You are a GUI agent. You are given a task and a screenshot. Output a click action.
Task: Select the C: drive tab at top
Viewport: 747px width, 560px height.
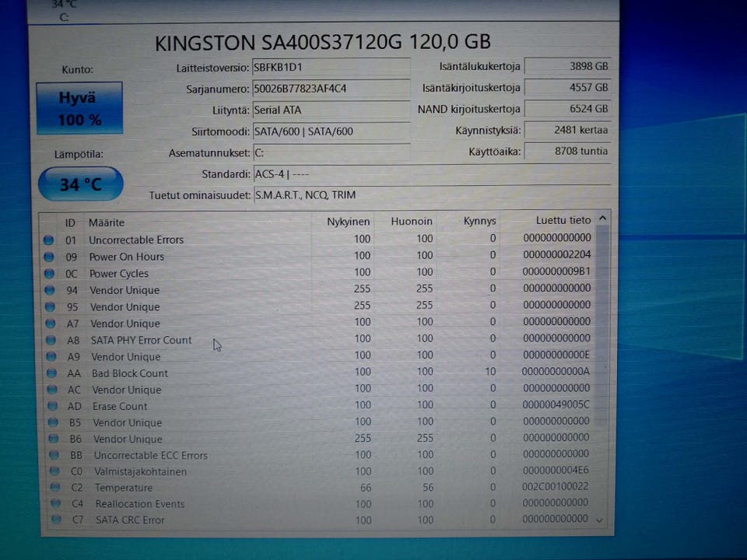(x=64, y=12)
